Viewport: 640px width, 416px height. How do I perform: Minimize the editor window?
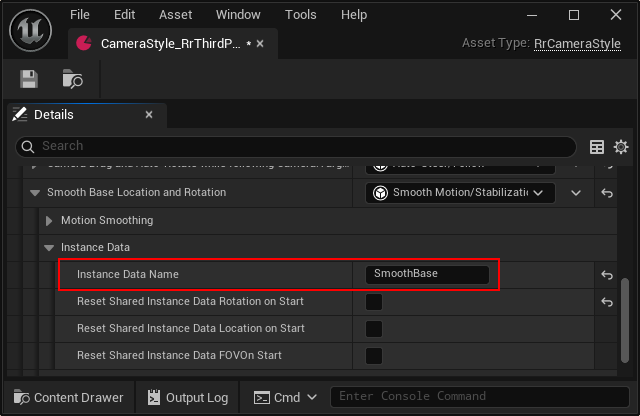pos(532,15)
